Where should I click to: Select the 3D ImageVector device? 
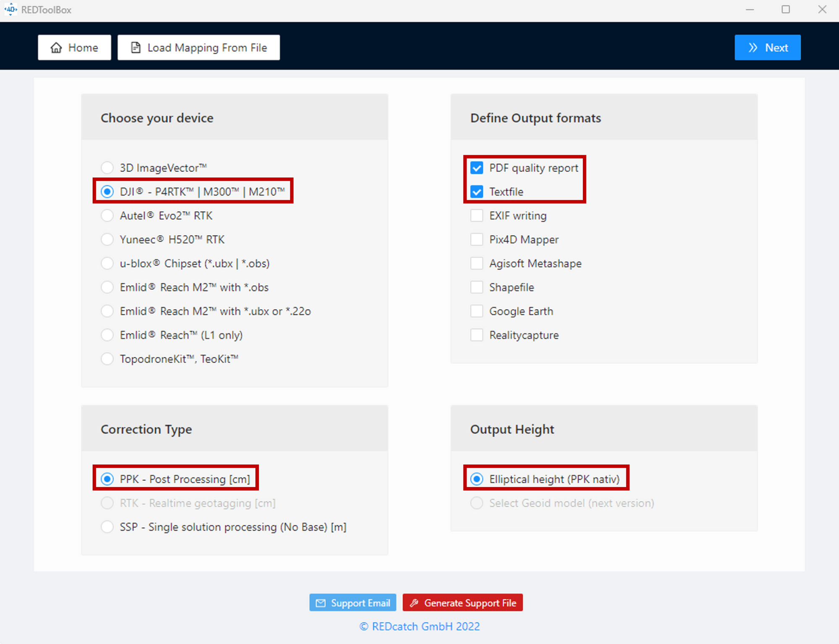click(107, 167)
